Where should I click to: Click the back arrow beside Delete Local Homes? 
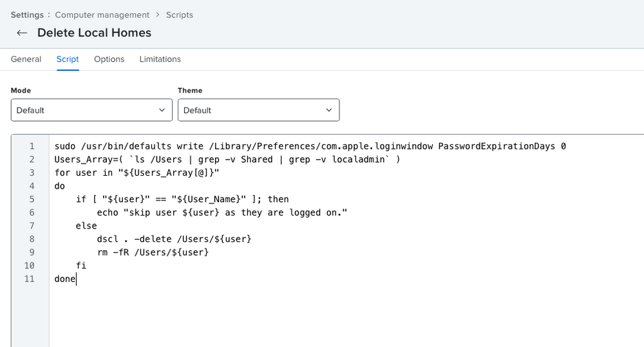tap(22, 33)
